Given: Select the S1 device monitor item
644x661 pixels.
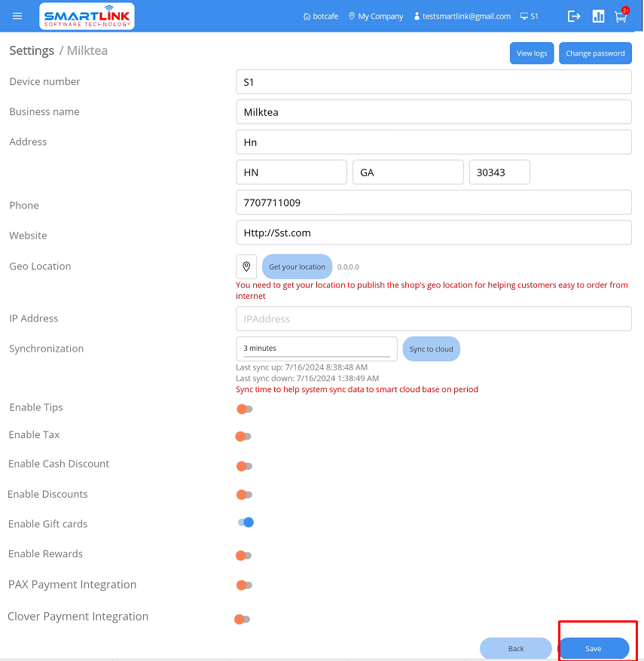Looking at the screenshot, I should click(x=530, y=17).
